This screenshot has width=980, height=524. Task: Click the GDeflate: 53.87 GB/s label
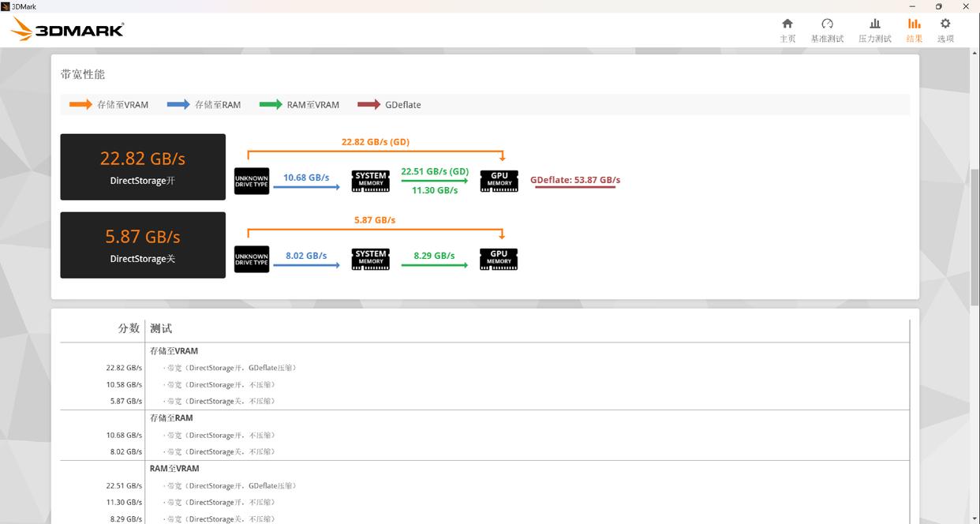[x=574, y=180]
